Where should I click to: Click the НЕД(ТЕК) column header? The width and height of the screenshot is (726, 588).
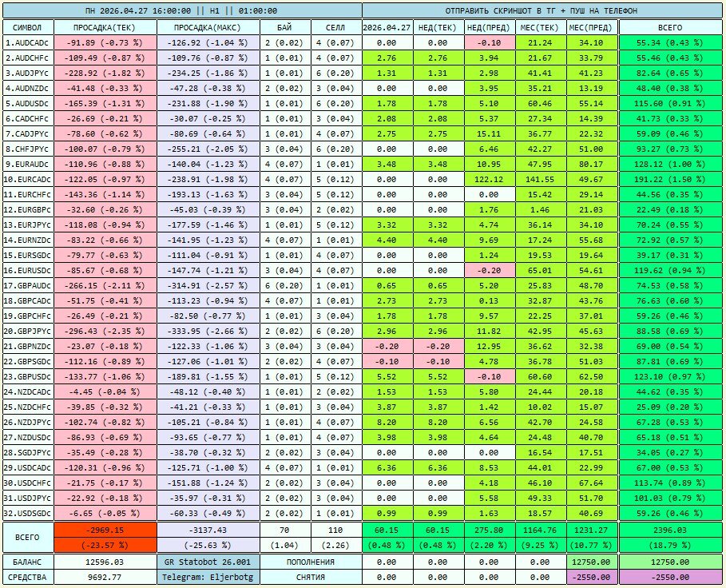(438, 27)
